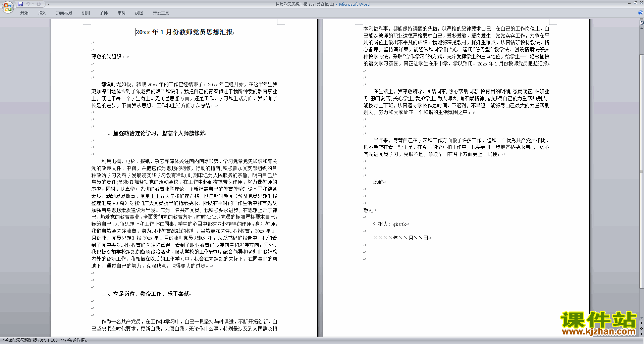Click the text '此致' on page two
This screenshot has height=344, width=644.
pyautogui.click(x=378, y=182)
